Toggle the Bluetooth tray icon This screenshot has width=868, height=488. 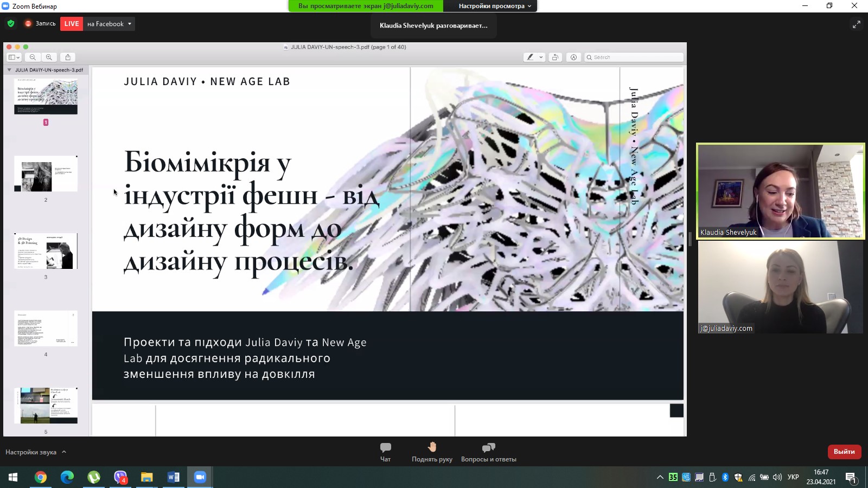[725, 478]
